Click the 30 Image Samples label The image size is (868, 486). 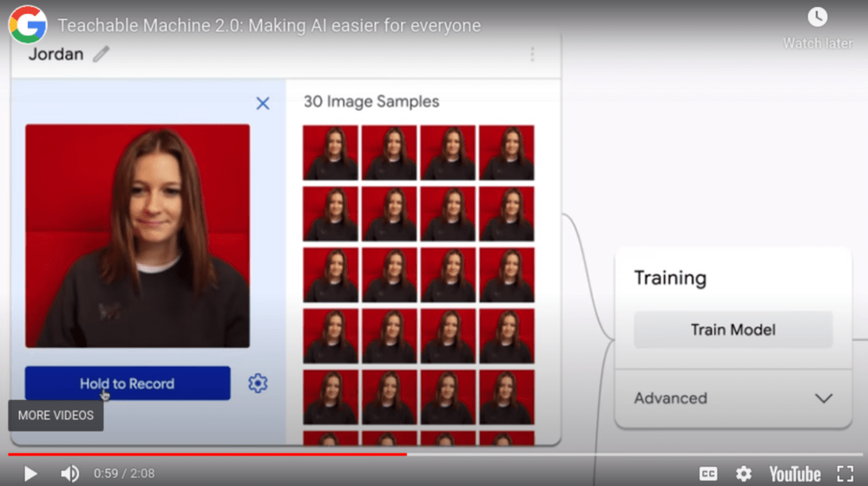[372, 102]
